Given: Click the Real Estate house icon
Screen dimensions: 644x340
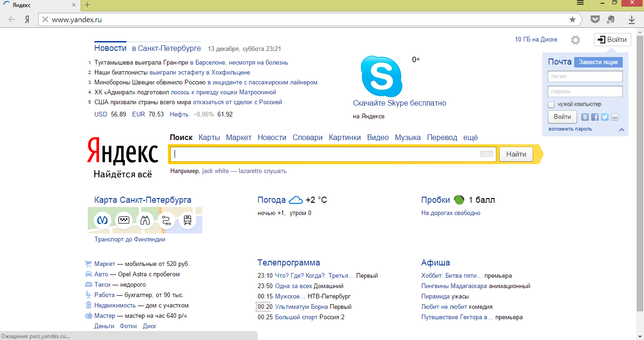Looking at the screenshot, I should [88, 306].
